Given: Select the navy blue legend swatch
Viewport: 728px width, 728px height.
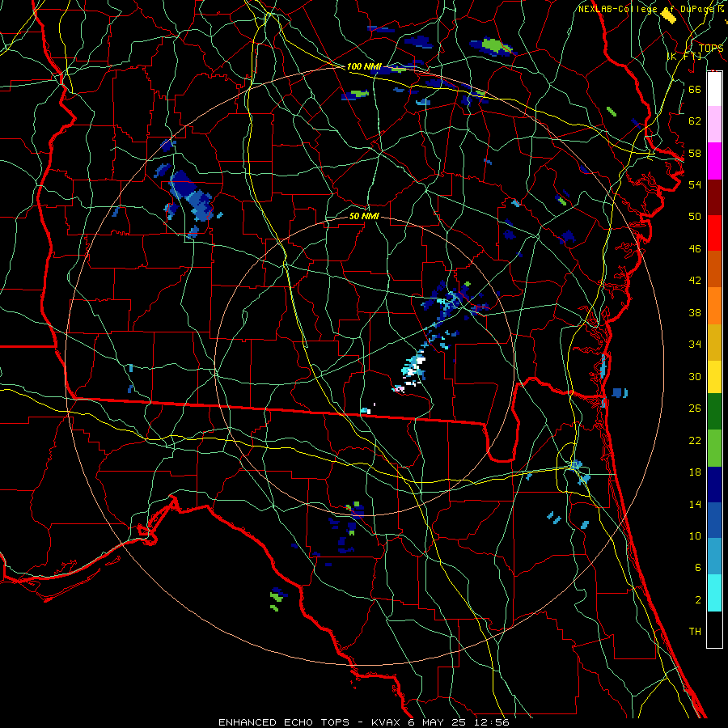Looking at the screenshot, I should pos(714,485).
